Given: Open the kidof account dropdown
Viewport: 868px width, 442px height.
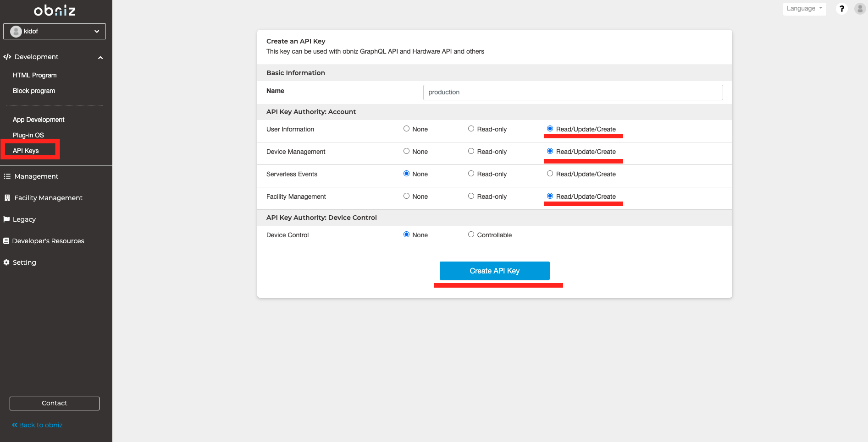Looking at the screenshot, I should (55, 31).
